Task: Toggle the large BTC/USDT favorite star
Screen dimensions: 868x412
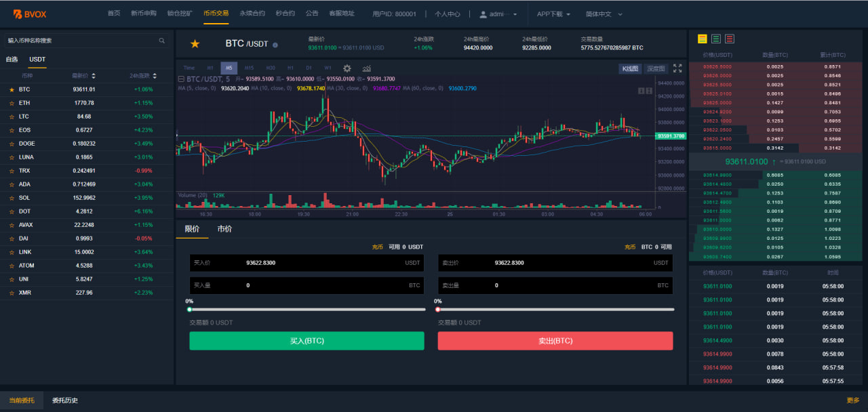Action: point(195,44)
